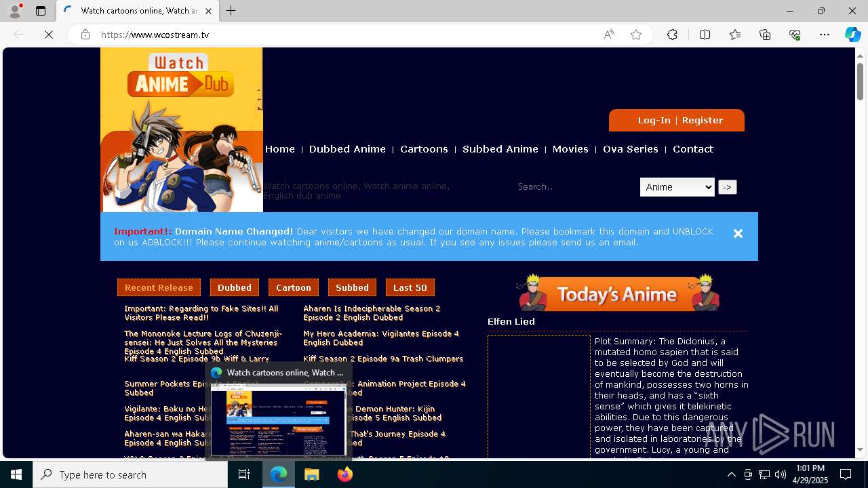The width and height of the screenshot is (868, 488).
Task: Select the Dubbed tab
Action: pos(235,287)
